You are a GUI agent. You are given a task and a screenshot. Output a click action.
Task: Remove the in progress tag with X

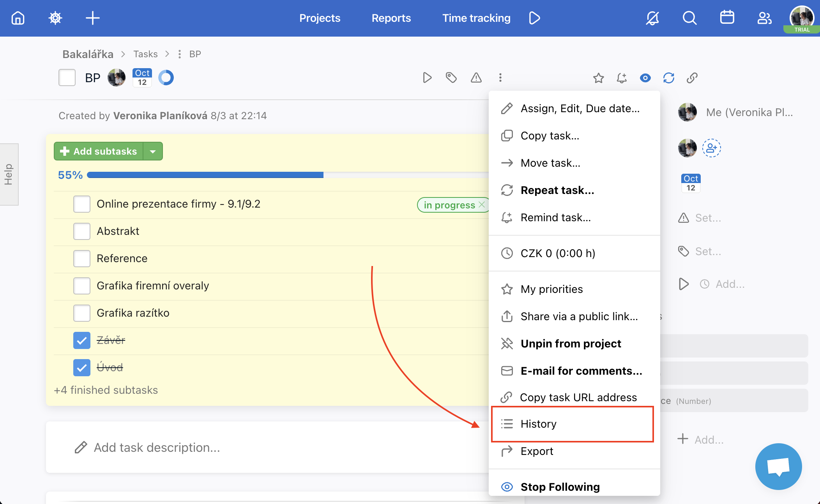pos(482,204)
